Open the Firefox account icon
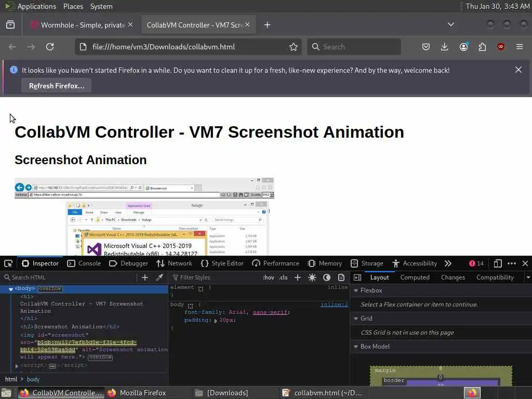Viewport: 532px width, 399px height. click(463, 47)
